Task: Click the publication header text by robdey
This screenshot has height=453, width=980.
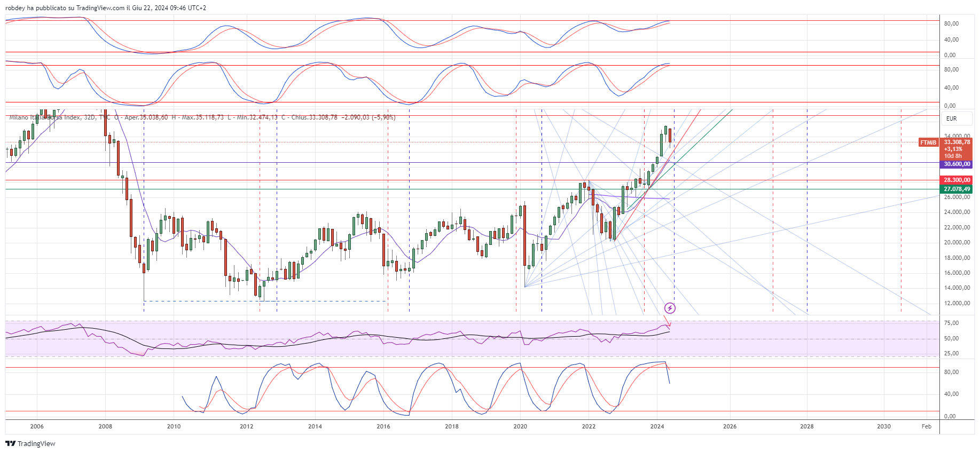Action: [106, 8]
